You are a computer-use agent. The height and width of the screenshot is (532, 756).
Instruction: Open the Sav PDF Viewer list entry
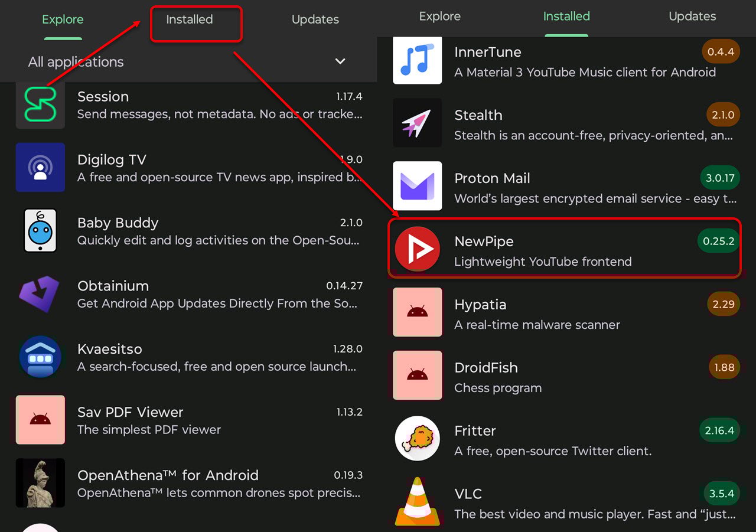coord(189,420)
